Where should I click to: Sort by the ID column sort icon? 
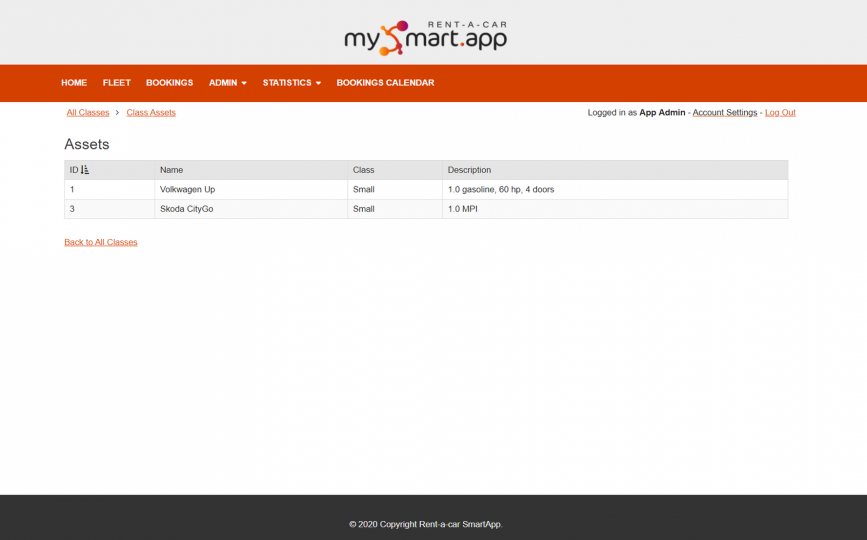click(85, 170)
